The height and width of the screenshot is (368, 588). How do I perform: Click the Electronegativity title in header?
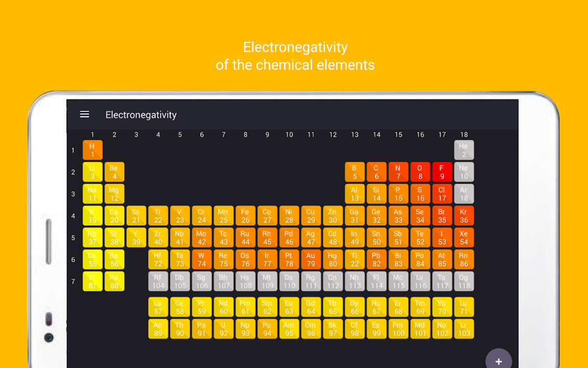[x=141, y=115]
